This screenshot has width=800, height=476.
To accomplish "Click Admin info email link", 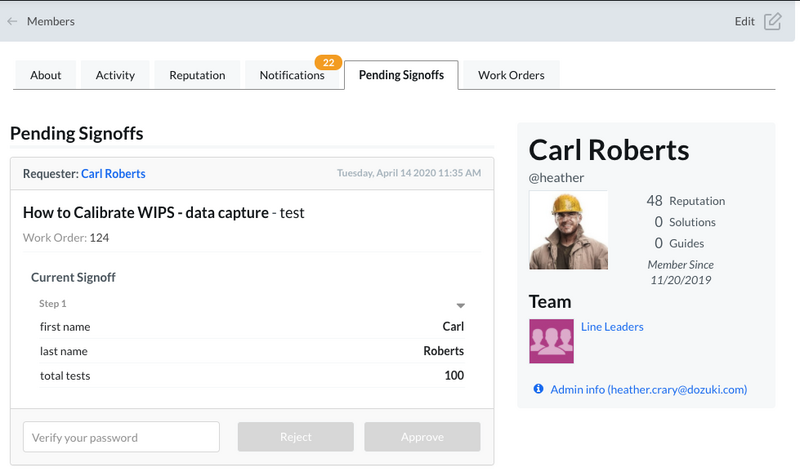I will pos(648,389).
